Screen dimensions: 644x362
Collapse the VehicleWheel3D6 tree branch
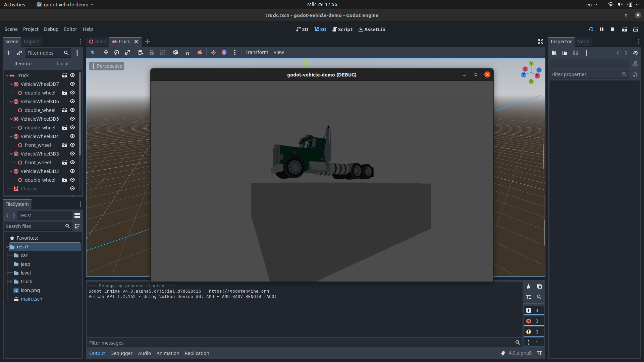tap(11, 101)
